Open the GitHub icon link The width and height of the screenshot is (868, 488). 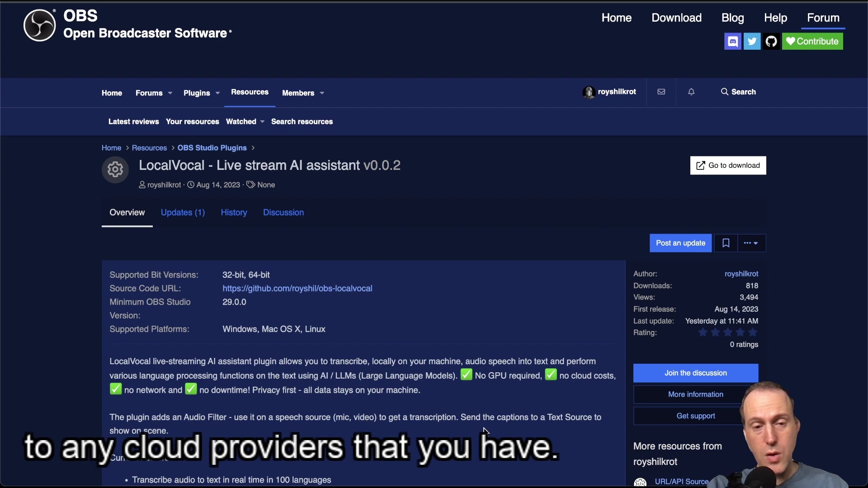coord(771,42)
